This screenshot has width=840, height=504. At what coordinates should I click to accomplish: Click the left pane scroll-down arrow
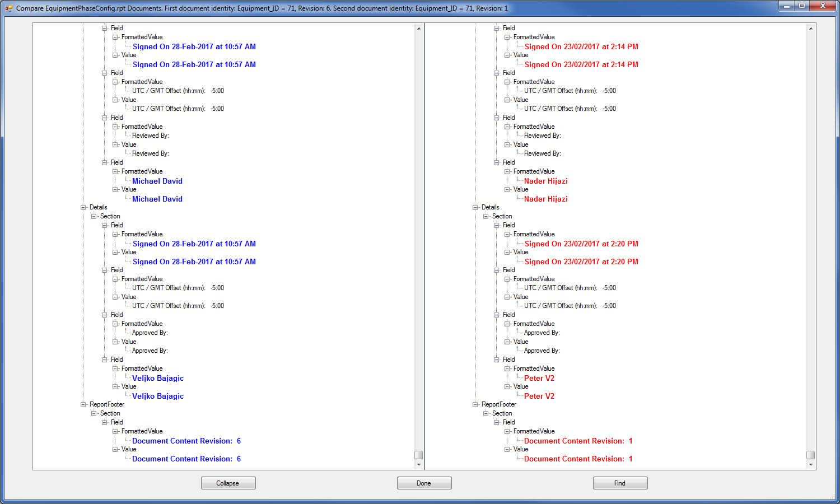[x=418, y=465]
